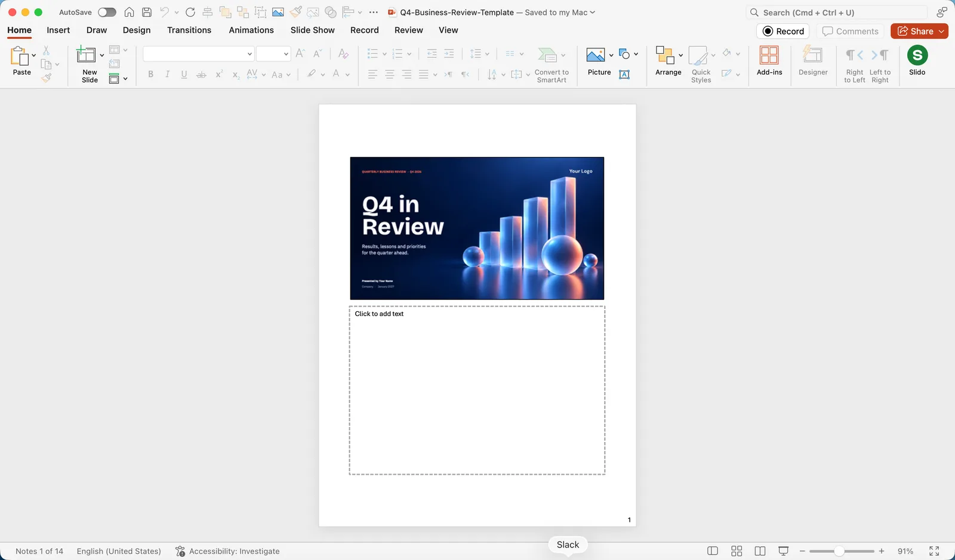Click Clear Formatting icon

click(343, 54)
